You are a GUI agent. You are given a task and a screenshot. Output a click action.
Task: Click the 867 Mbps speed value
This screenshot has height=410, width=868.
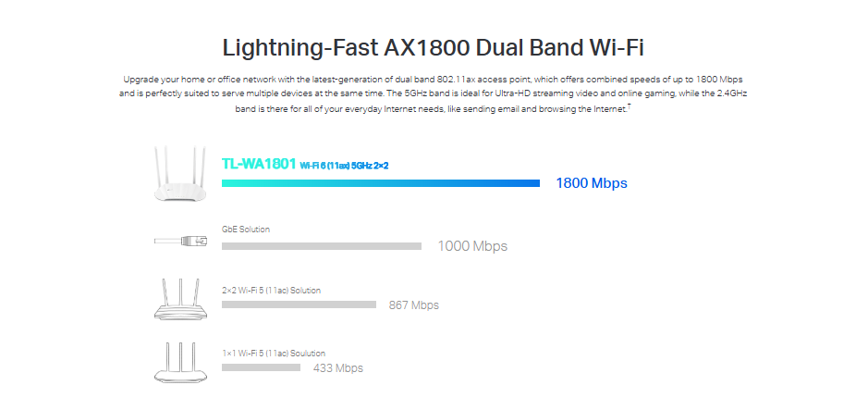pos(413,304)
